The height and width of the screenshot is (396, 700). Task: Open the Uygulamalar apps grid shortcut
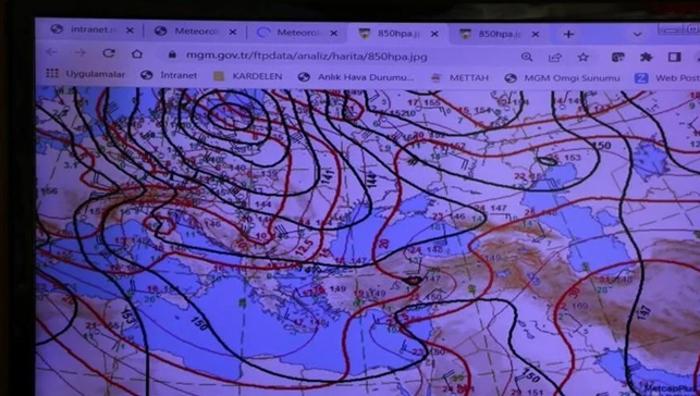(x=86, y=74)
